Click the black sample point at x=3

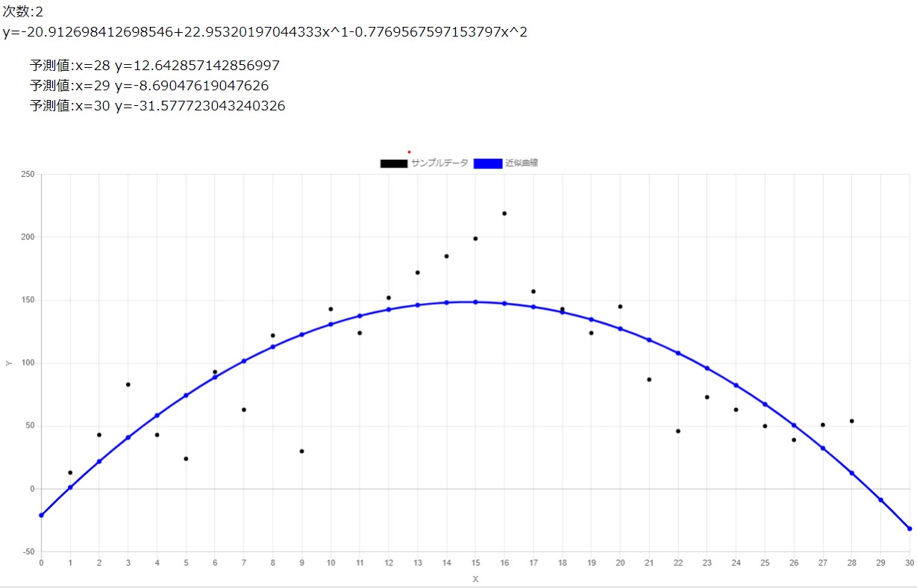click(128, 384)
